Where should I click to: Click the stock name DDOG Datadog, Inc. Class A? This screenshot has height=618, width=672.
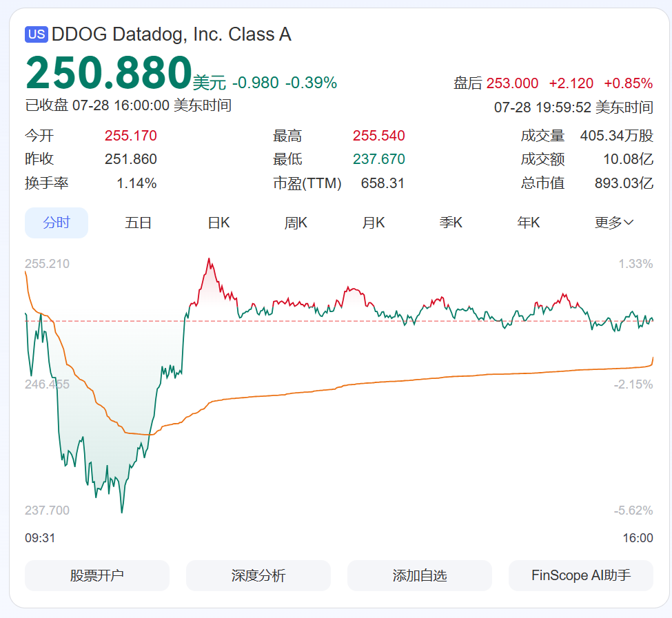pyautogui.click(x=172, y=34)
